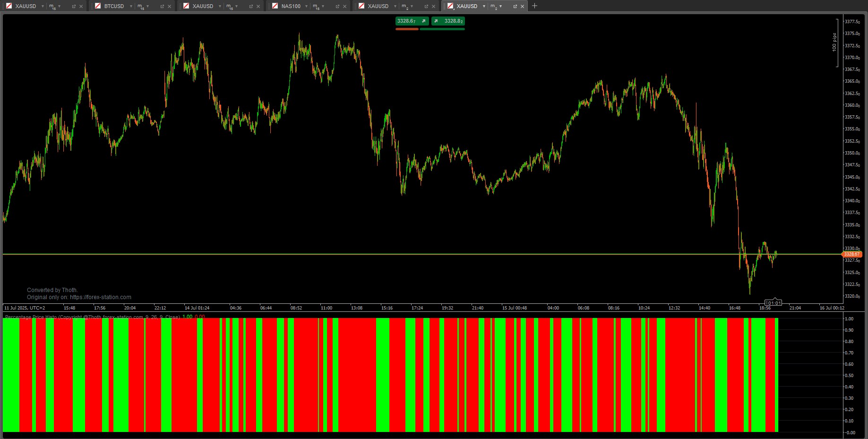Click green buy sentiment bar
Viewport: 868px width, 439px height.
click(442, 29)
